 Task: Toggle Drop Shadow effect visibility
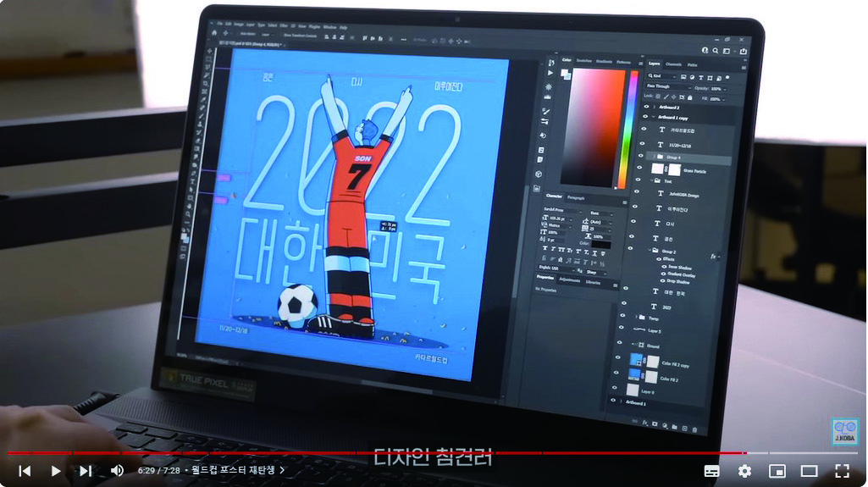662,281
